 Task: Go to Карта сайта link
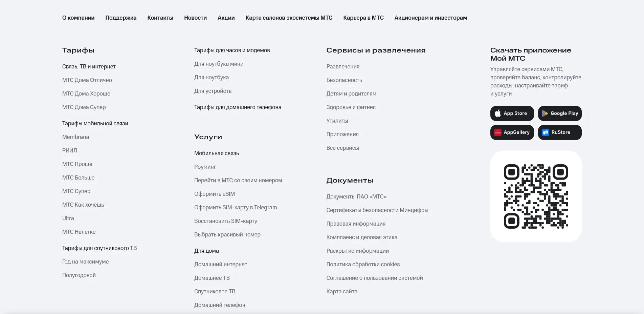pyautogui.click(x=341, y=291)
